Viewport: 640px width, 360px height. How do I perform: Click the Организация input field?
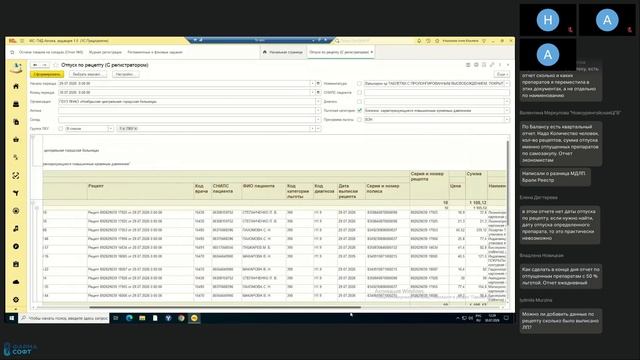tap(187, 101)
